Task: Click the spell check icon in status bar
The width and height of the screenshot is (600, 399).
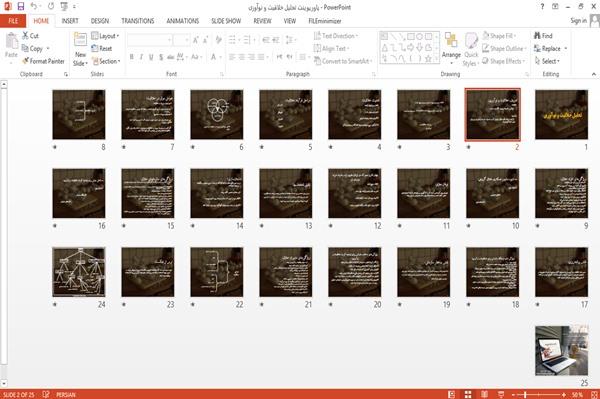Action: (x=46, y=394)
